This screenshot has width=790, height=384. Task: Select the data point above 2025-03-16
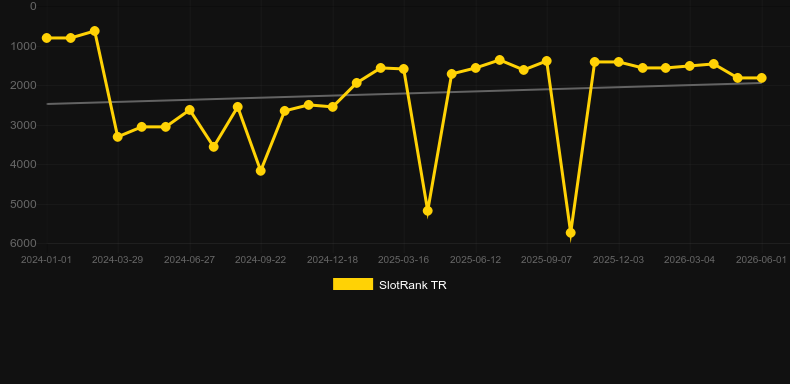(404, 69)
